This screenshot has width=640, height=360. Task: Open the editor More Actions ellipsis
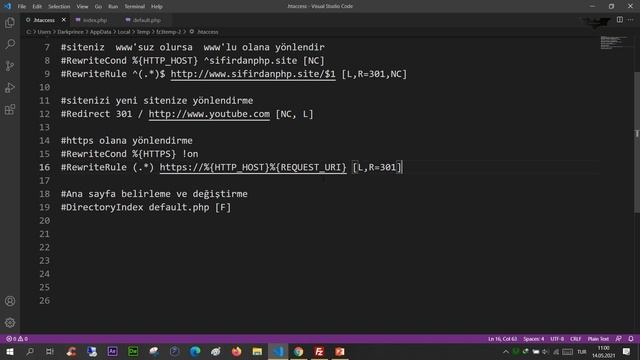(x=631, y=20)
